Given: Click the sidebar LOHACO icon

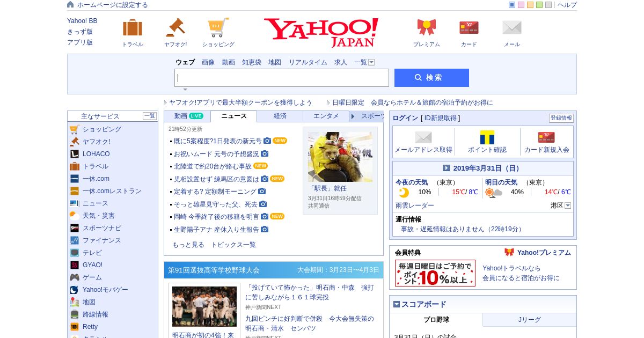Looking at the screenshot, I should pos(75,154).
